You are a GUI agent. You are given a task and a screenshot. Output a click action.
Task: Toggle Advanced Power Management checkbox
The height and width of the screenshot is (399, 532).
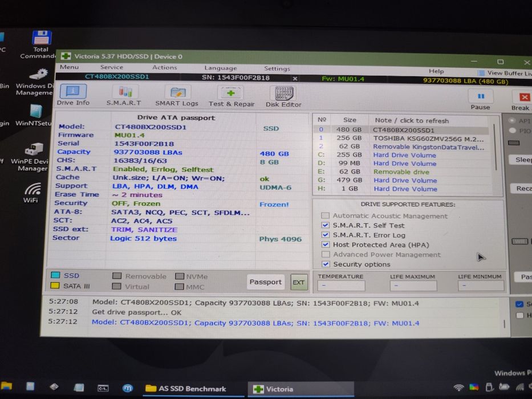pos(326,254)
